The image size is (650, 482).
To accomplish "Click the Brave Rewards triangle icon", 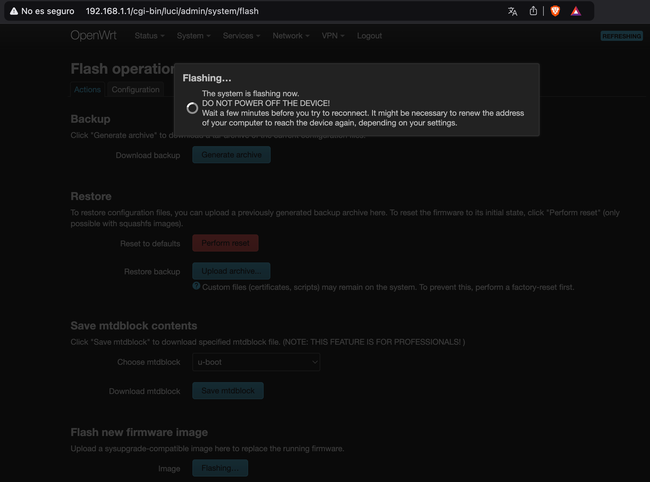I will coord(576,11).
